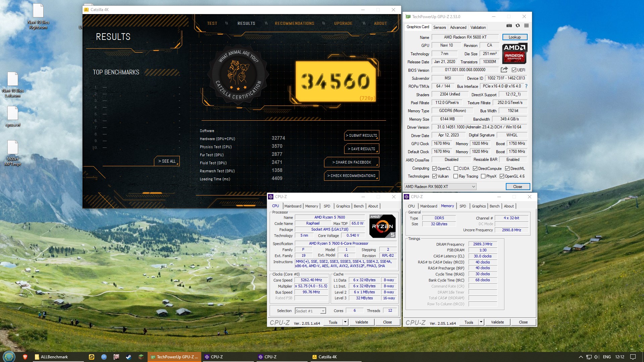Viewport: 644px width, 362px height.
Task: Open the network icon in system tray
Action: [x=589, y=357]
